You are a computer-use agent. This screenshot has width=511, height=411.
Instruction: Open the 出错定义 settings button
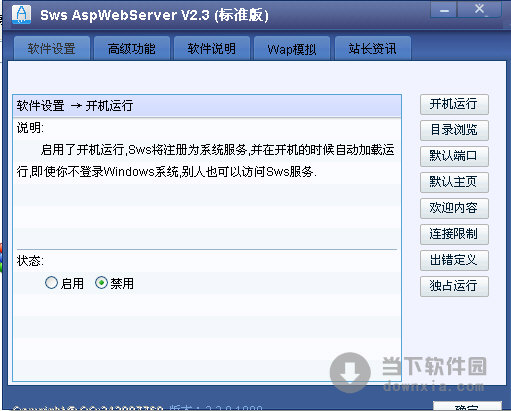point(454,260)
